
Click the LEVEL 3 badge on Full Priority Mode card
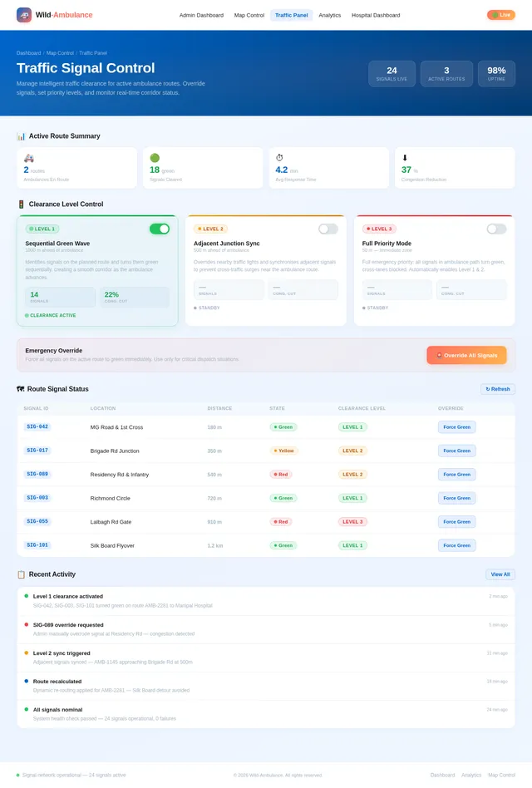pyautogui.click(x=379, y=229)
